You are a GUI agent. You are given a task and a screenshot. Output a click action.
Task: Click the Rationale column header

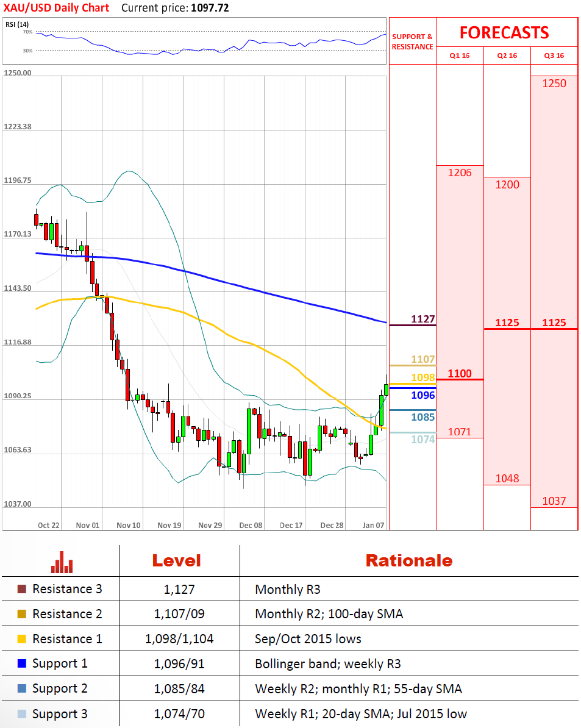click(409, 561)
